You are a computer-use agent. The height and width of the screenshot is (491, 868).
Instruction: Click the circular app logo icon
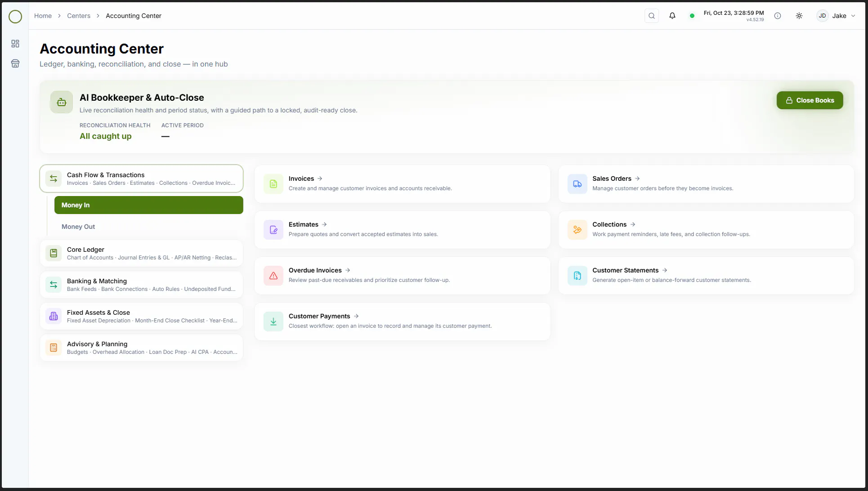[x=15, y=17]
